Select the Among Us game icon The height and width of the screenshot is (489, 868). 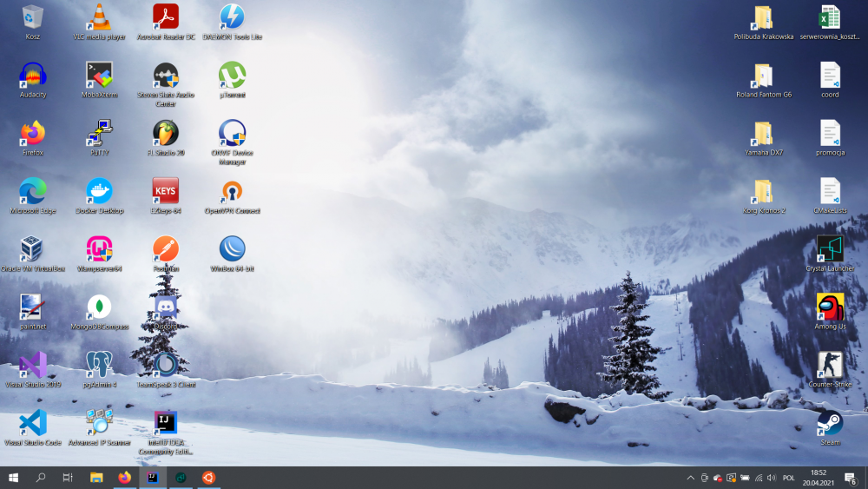pyautogui.click(x=830, y=307)
